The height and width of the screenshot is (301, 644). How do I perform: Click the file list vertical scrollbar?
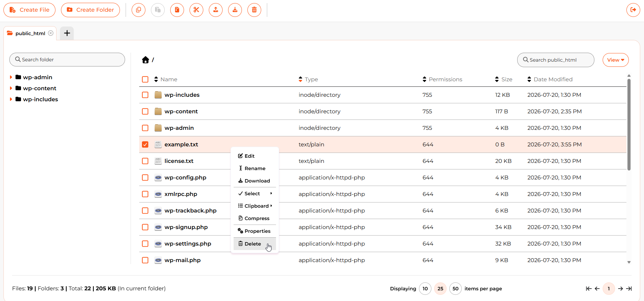tap(629, 125)
